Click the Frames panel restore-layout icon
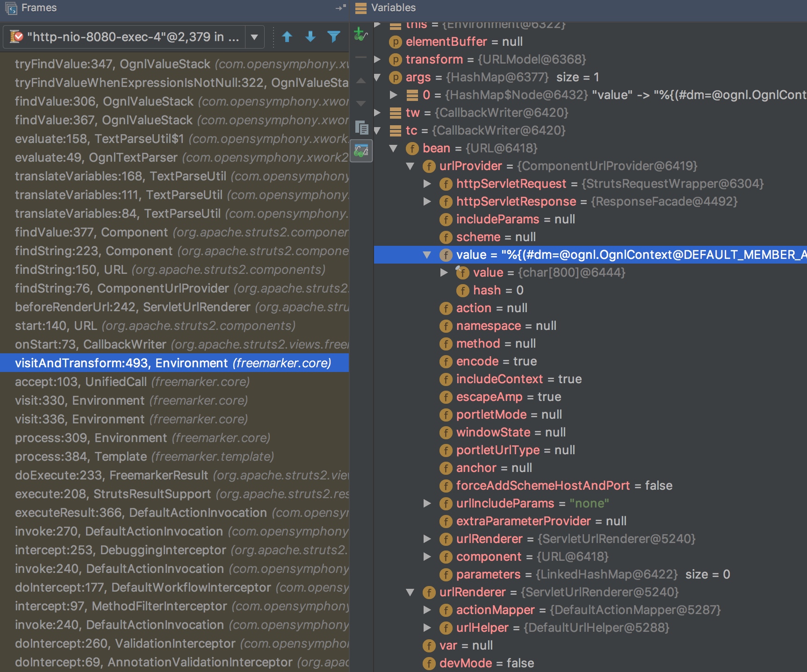This screenshot has height=672, width=807. click(x=341, y=7)
